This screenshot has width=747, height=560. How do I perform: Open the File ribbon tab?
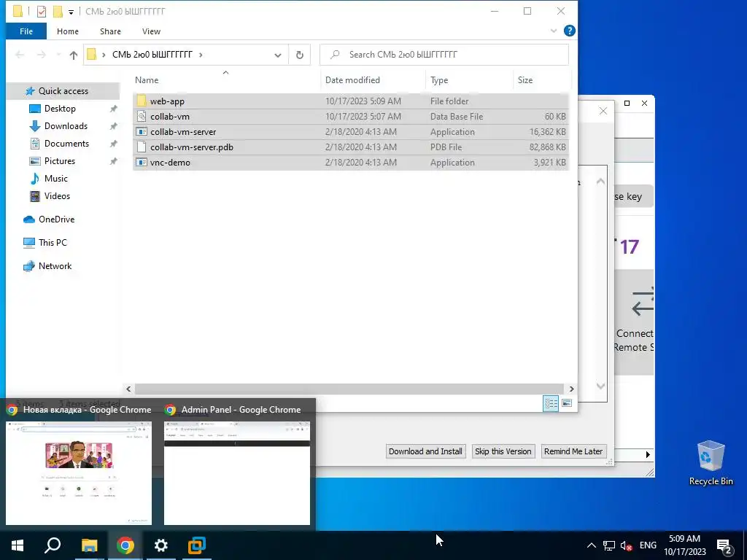[x=26, y=31]
